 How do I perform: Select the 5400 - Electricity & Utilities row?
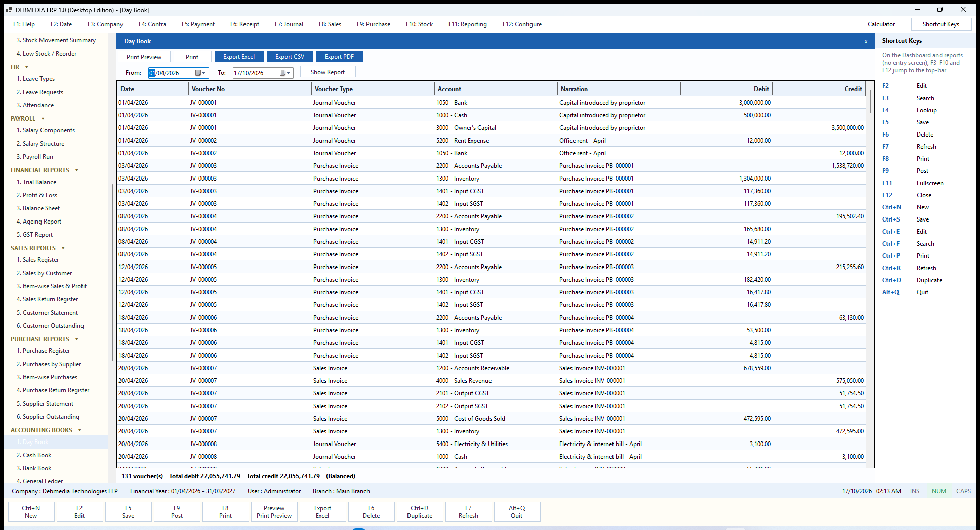click(x=491, y=444)
